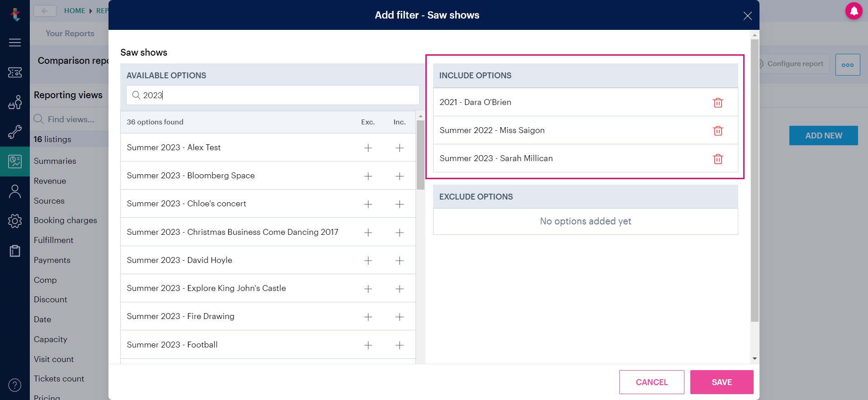Open the Summaries view
This screenshot has width=868, height=400.
55,161
